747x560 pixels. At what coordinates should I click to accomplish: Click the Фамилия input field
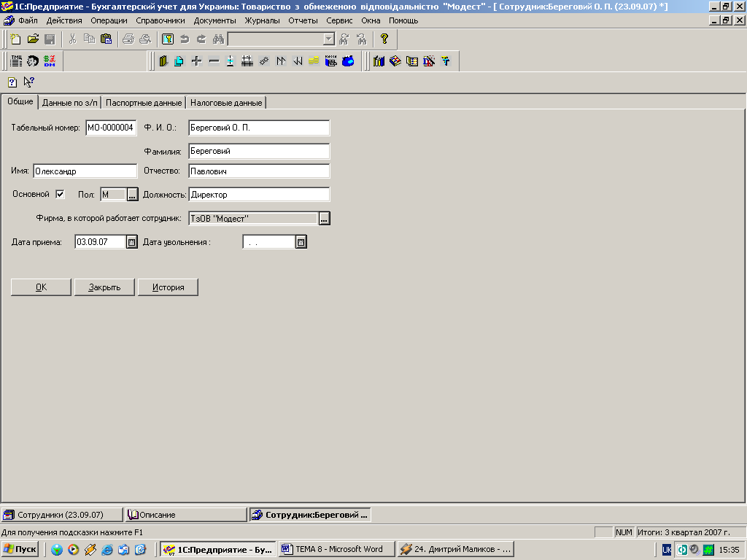(x=259, y=151)
